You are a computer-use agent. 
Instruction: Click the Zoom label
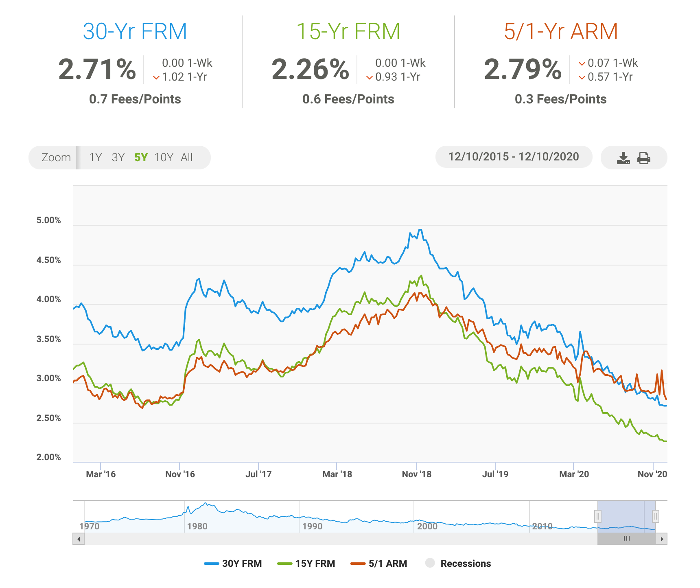pos(56,158)
